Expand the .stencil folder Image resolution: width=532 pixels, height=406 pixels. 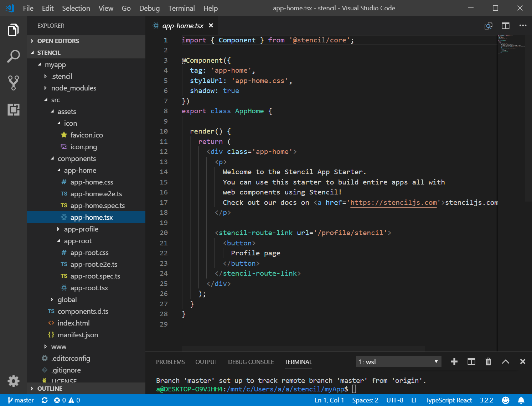[x=86, y=76]
